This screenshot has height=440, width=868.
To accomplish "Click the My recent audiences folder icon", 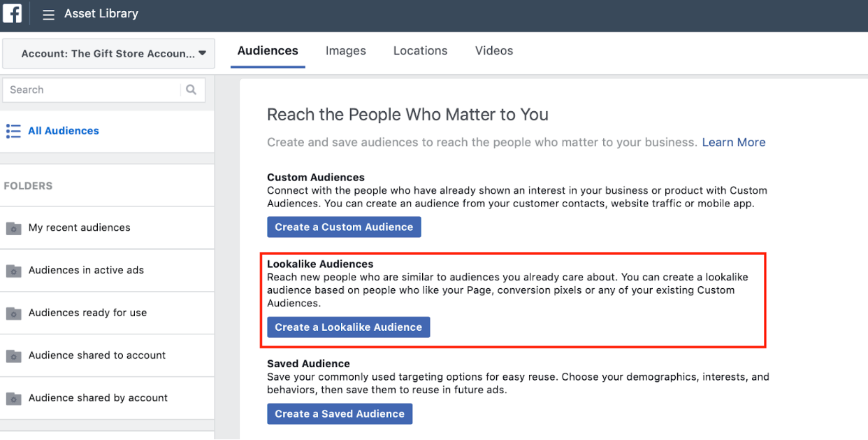I will tap(13, 228).
